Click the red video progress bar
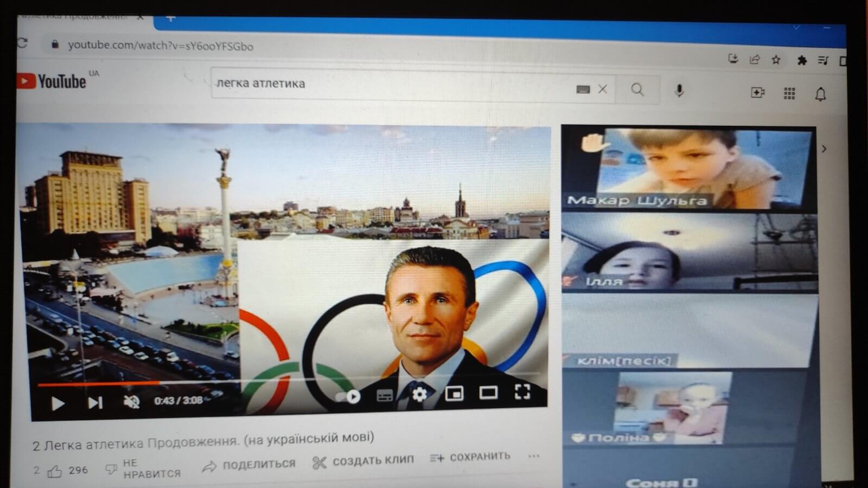This screenshot has width=868, height=488. [98, 384]
